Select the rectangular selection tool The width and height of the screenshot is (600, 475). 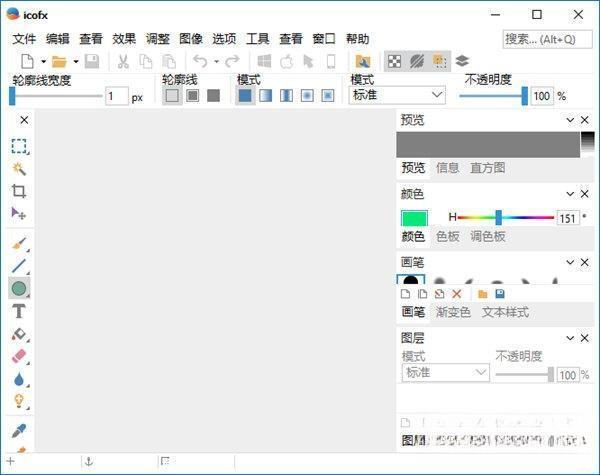tap(19, 146)
